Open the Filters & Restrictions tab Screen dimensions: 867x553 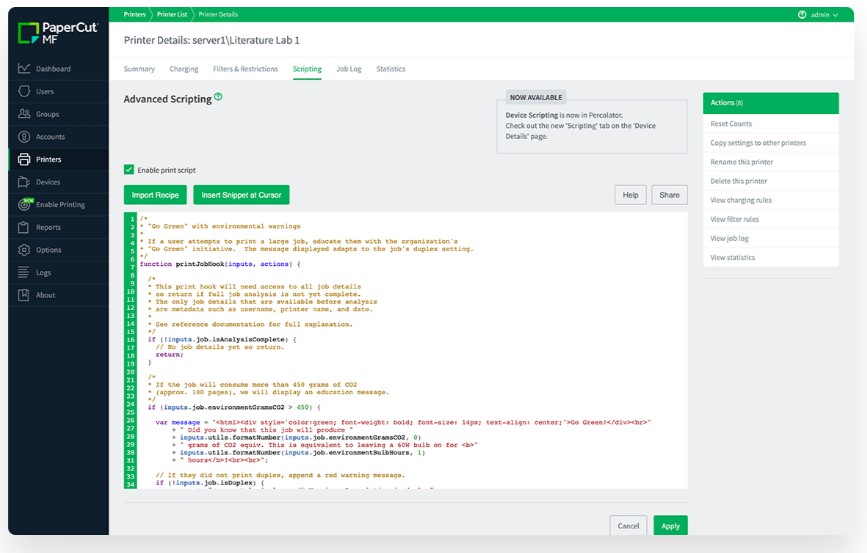click(x=245, y=69)
